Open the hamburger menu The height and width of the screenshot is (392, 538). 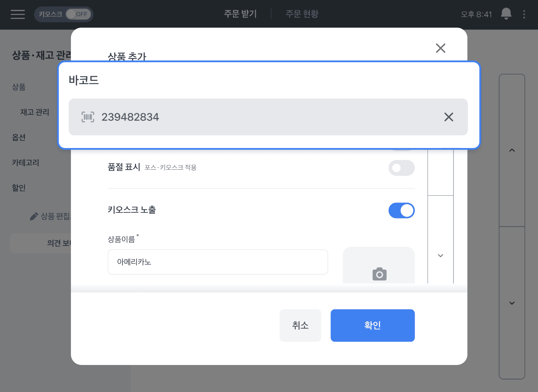click(18, 14)
